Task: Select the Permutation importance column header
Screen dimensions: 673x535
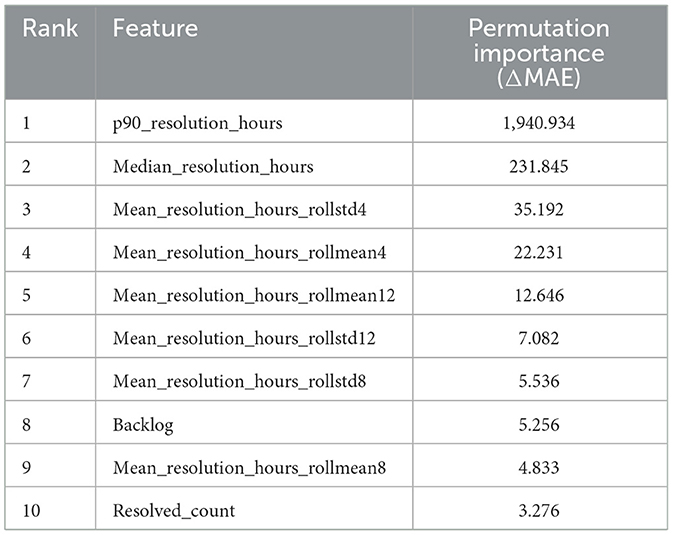Action: pos(541,52)
